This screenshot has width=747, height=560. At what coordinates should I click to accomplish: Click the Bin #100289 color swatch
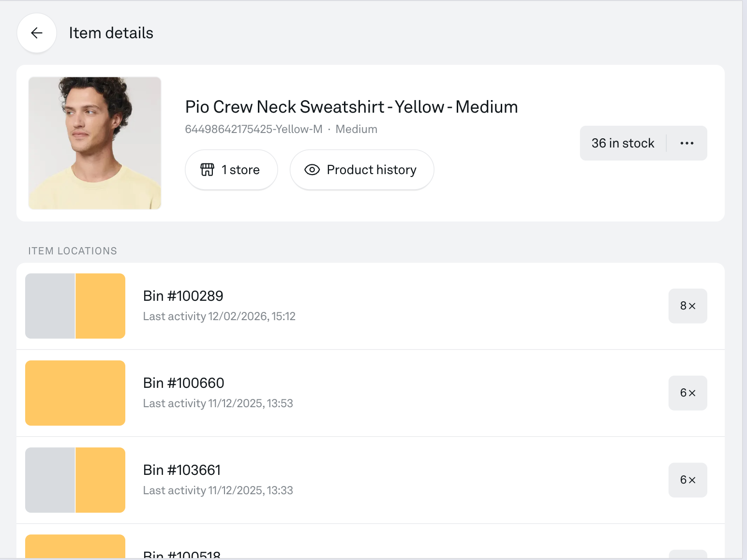75,306
